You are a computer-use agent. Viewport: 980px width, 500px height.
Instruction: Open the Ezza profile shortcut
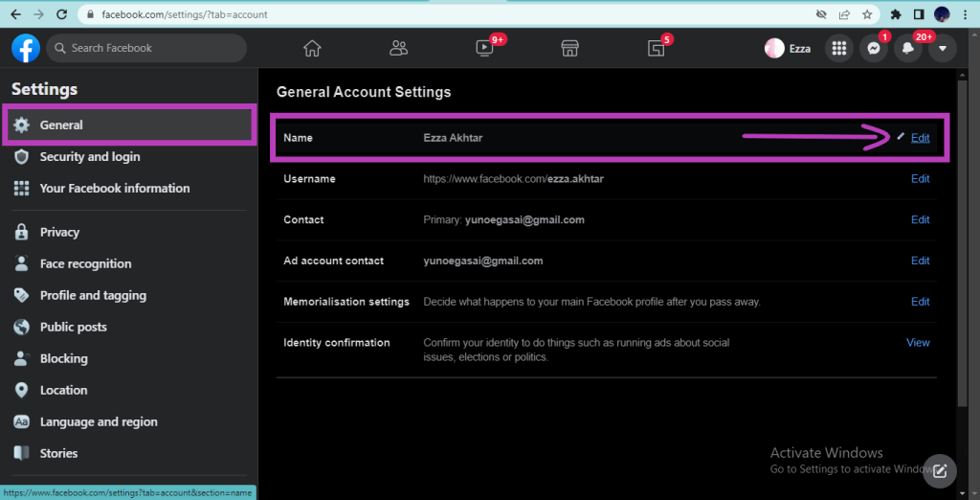tap(789, 48)
